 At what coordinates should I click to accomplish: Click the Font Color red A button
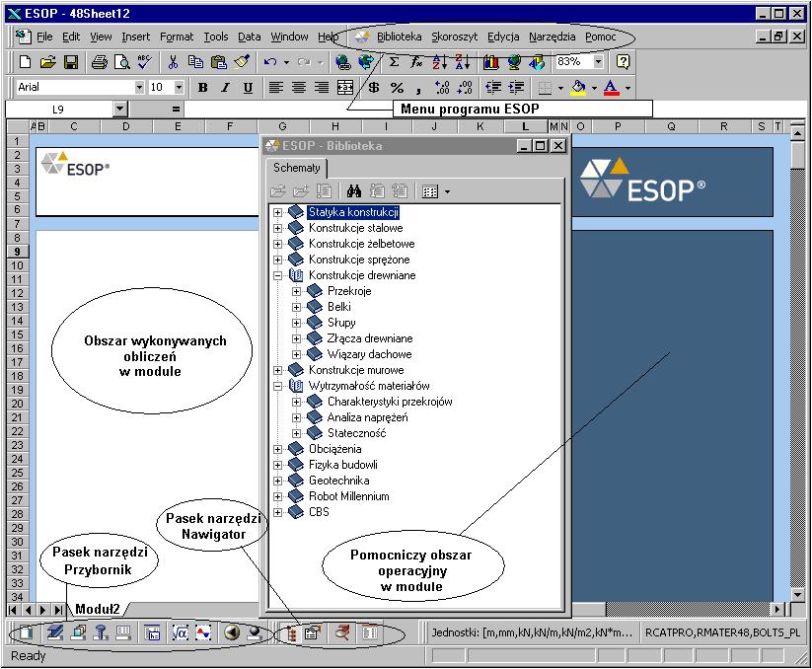coord(611,88)
